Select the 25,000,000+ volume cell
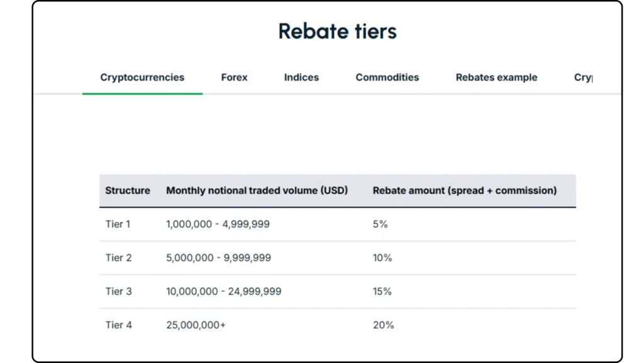Image resolution: width=644 pixels, height=363 pixels. pyautogui.click(x=196, y=325)
